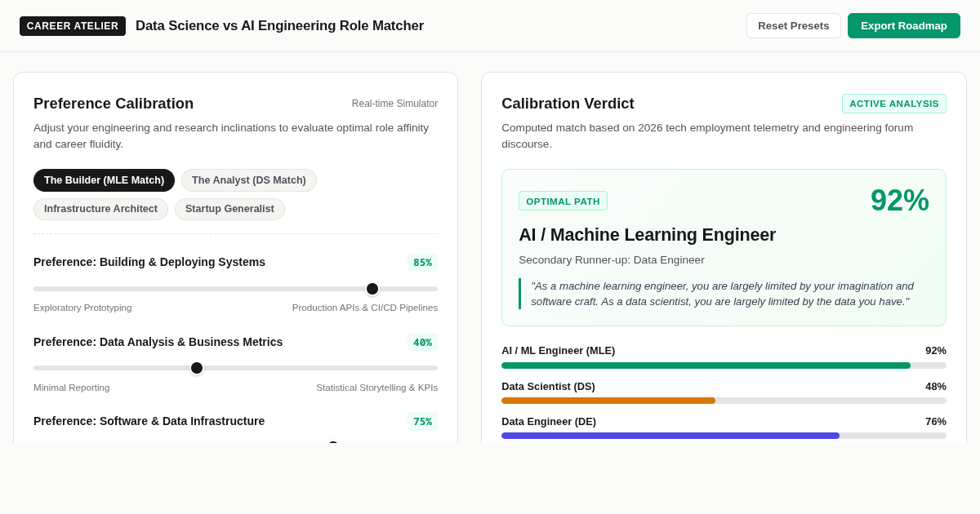The height and width of the screenshot is (514, 980).
Task: Click the Data Scientist (DS) 48% value
Action: [936, 387]
